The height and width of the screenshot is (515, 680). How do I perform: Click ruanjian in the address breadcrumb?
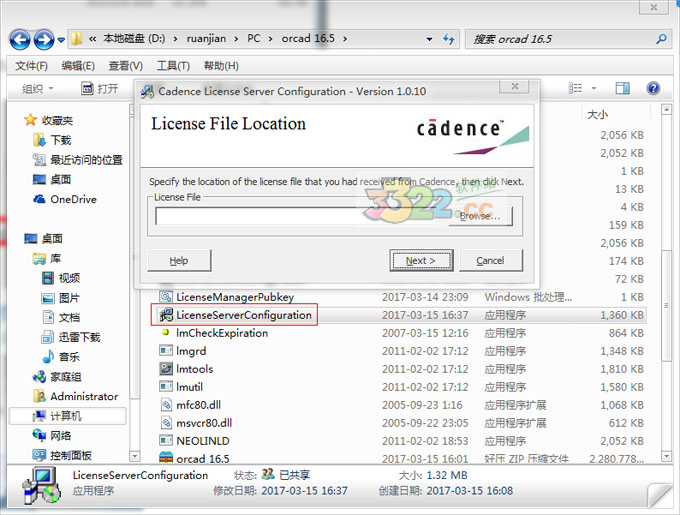[x=206, y=39]
